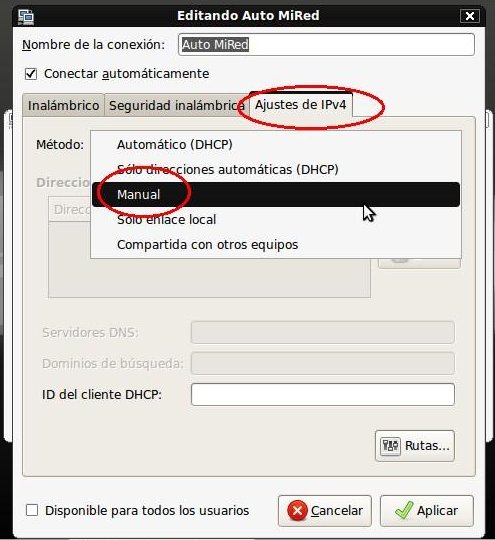Click the routes icon beside Rutas

pyautogui.click(x=390, y=446)
